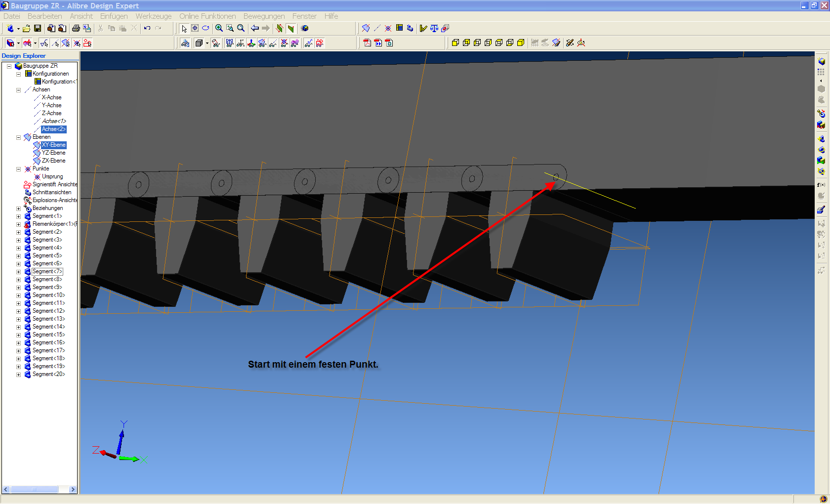Screen dimensions: 830x504
Task: Expand the Beziehungen tree node
Action: click(x=19, y=209)
